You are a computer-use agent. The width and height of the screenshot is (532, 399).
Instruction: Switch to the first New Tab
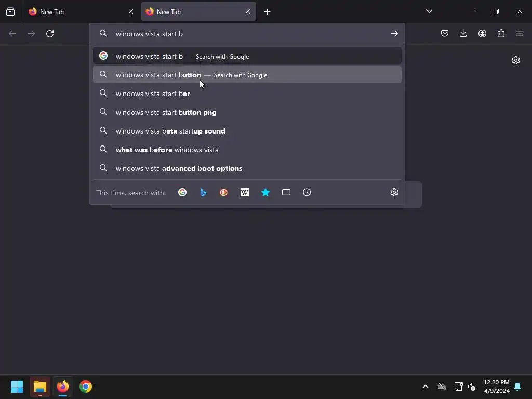(x=81, y=11)
